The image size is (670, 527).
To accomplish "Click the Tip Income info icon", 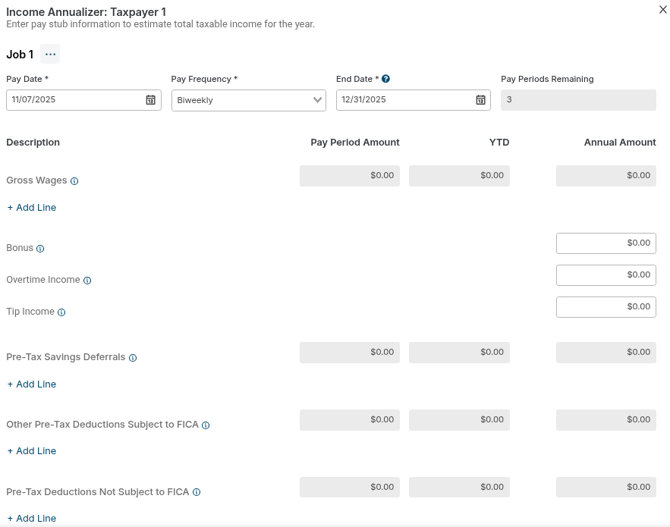I will [62, 312].
